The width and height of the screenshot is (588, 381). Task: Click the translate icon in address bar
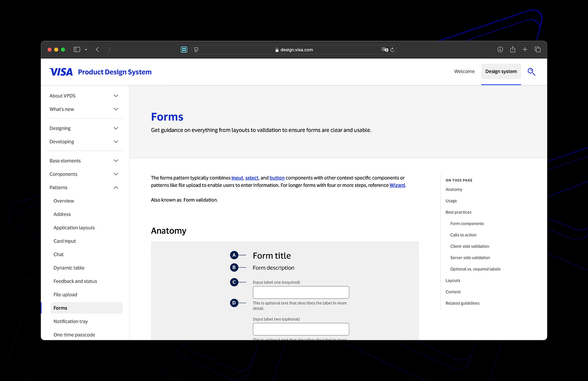(385, 50)
